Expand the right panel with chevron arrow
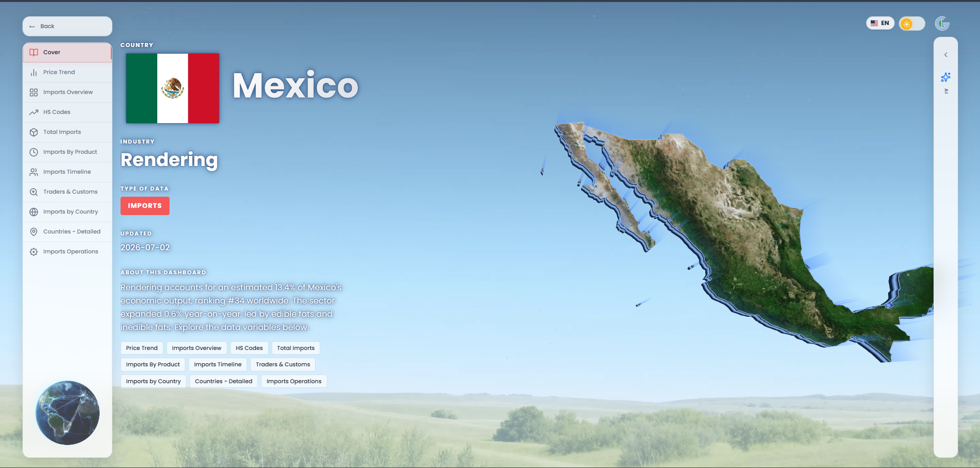 point(946,55)
